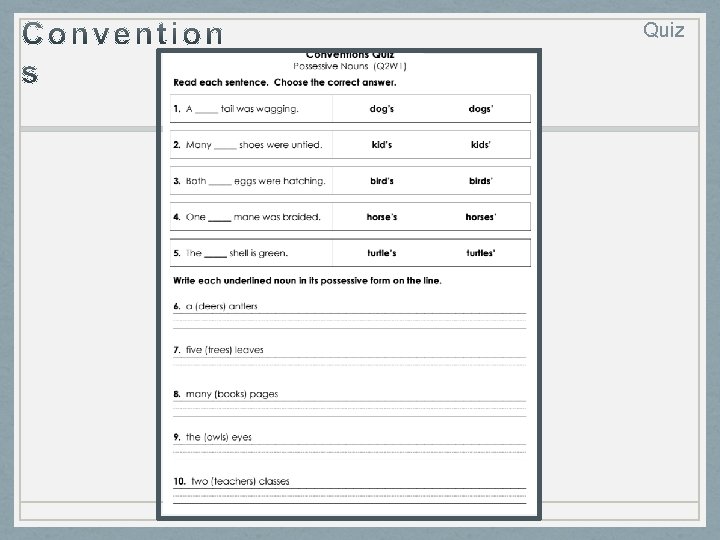Select the 'Conventions Quiz' worksheet heading
The height and width of the screenshot is (540, 720).
tap(350, 55)
